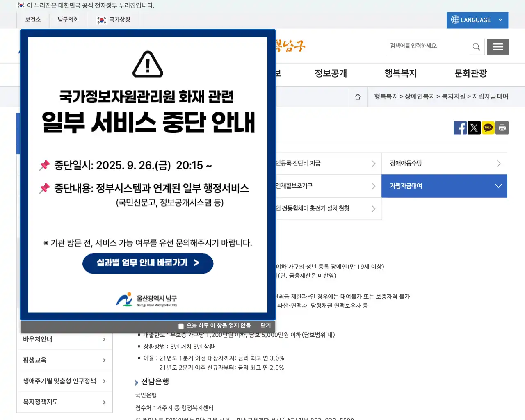Expand 평생교육 sidebar item chevron

pyautogui.click(x=104, y=361)
